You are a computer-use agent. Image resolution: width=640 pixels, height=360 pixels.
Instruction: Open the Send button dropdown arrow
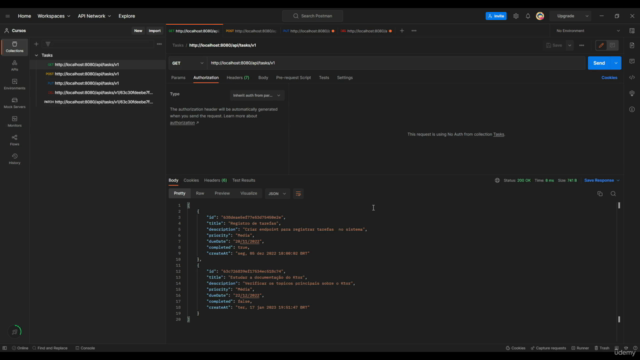[x=616, y=63]
